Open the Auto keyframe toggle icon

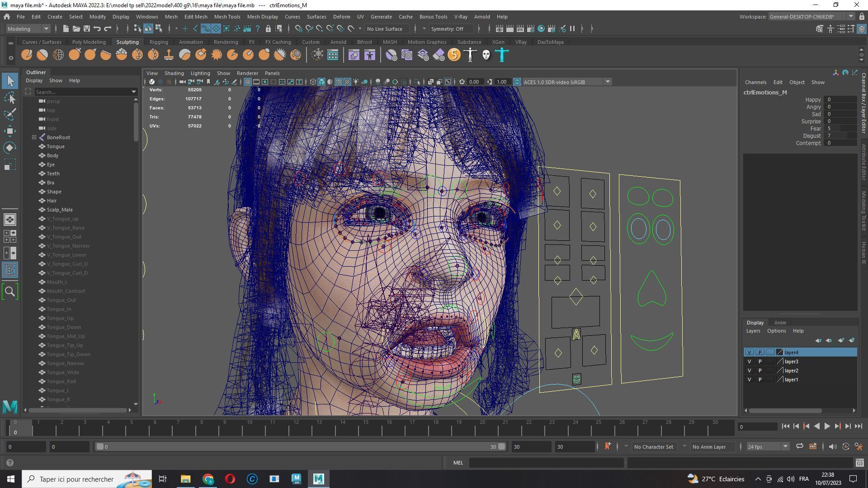[846, 446]
